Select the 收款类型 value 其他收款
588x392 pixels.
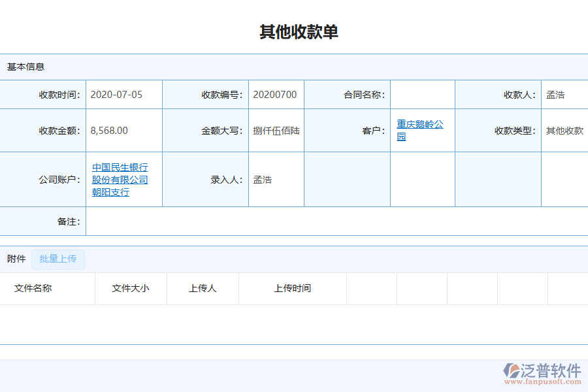[564, 130]
